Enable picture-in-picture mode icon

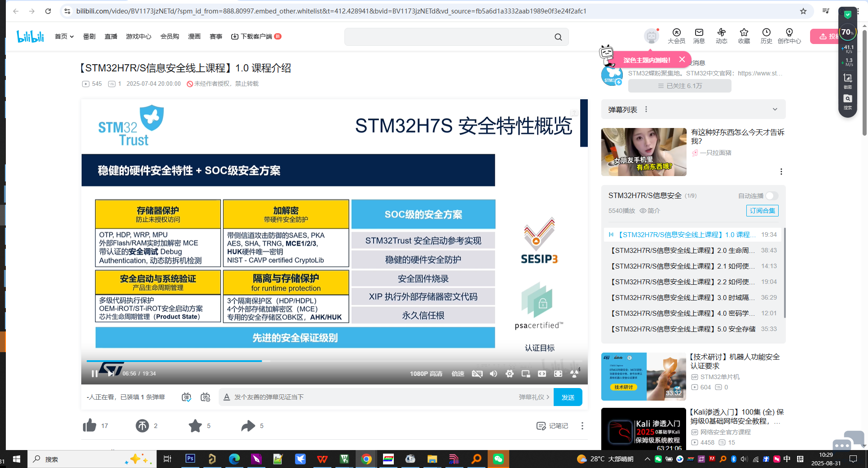(526, 374)
